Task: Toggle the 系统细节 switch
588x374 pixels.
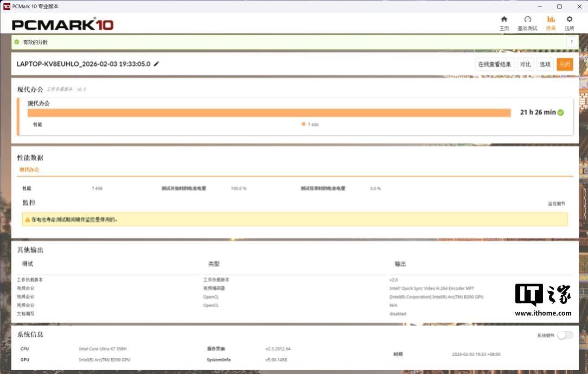Action: (565, 335)
